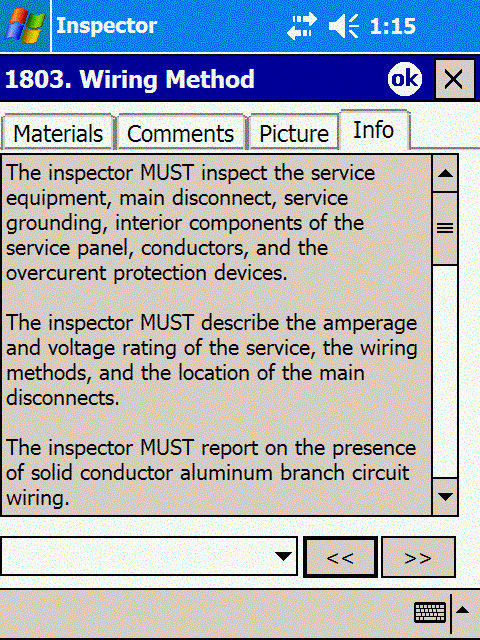Tap the connectivity arrows status icon
Viewport: 480px width, 640px height.
point(302,26)
